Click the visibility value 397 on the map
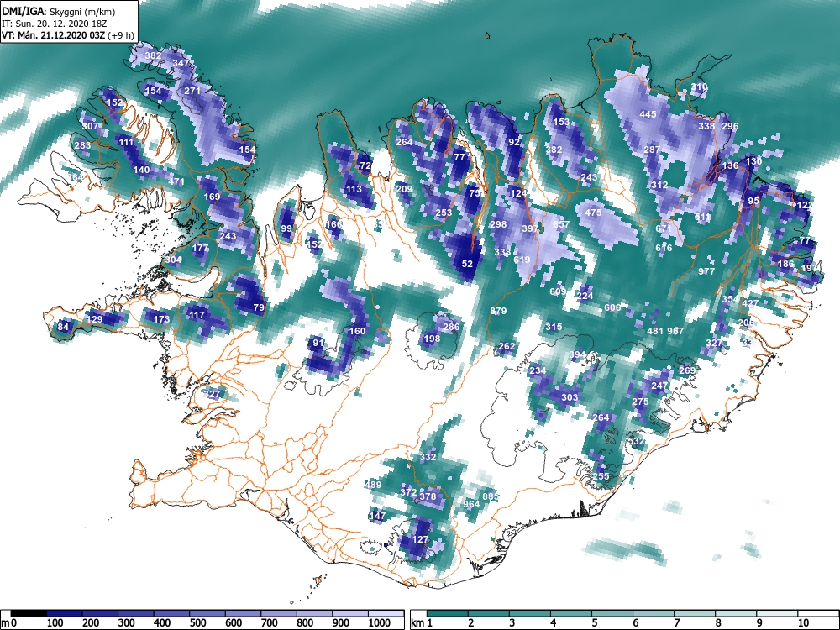The image size is (840, 630). tap(530, 228)
